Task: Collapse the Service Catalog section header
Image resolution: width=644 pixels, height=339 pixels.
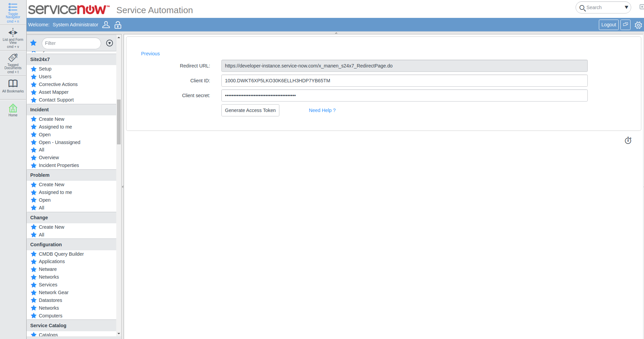Action: pyautogui.click(x=48, y=325)
